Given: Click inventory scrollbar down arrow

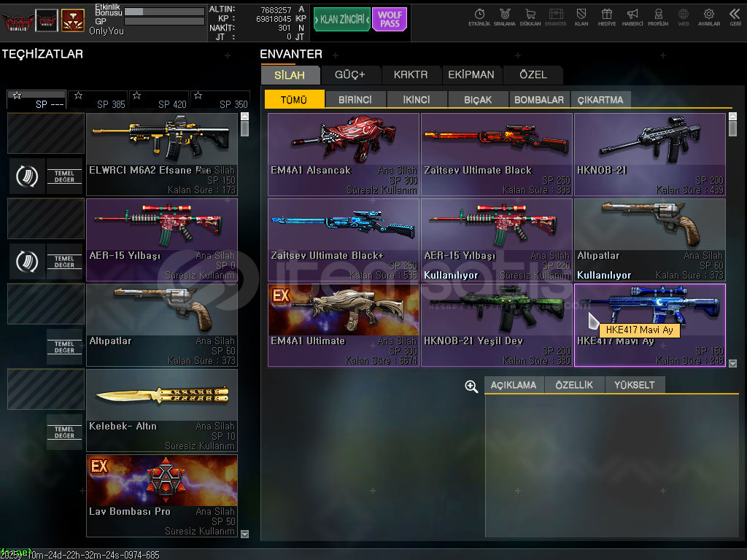Looking at the screenshot, I should (x=732, y=363).
